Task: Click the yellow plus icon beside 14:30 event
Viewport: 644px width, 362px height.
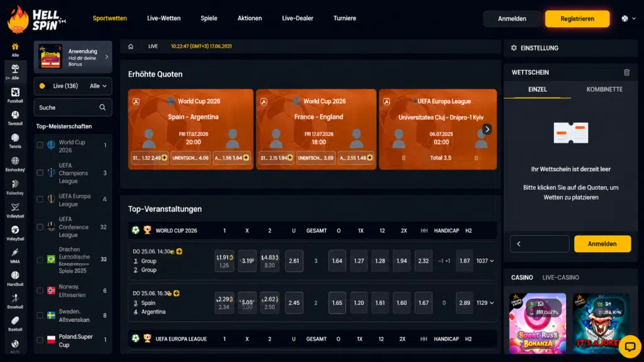Action: click(x=179, y=251)
